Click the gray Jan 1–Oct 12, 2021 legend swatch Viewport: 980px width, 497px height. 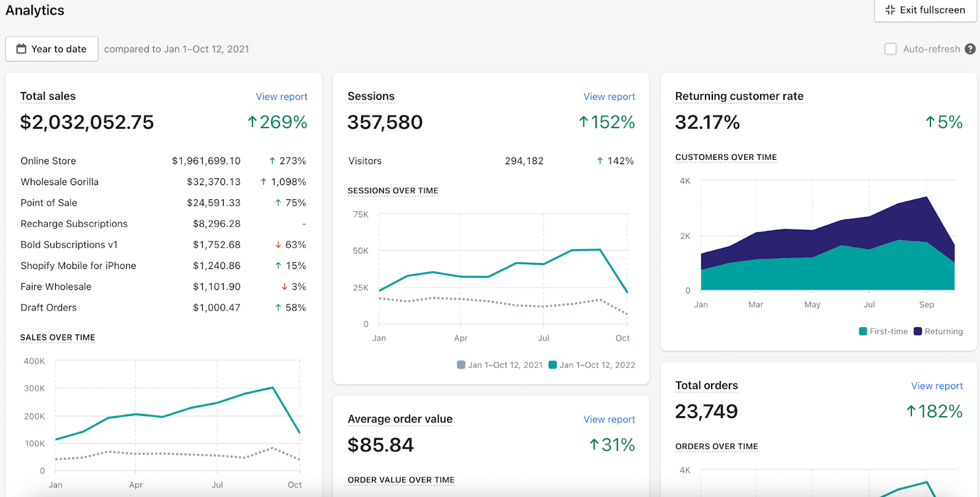point(461,365)
